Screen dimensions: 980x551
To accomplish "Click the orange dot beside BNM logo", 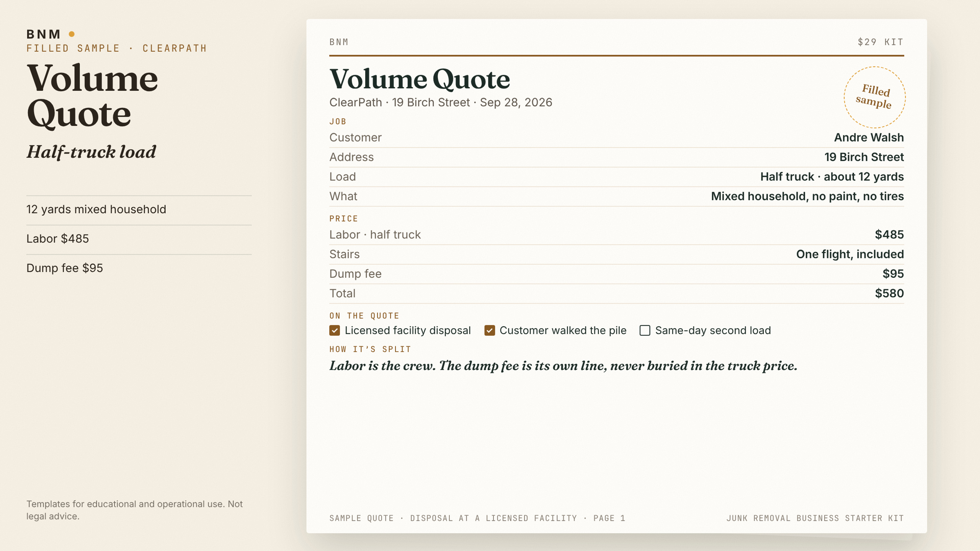I will pyautogui.click(x=72, y=34).
